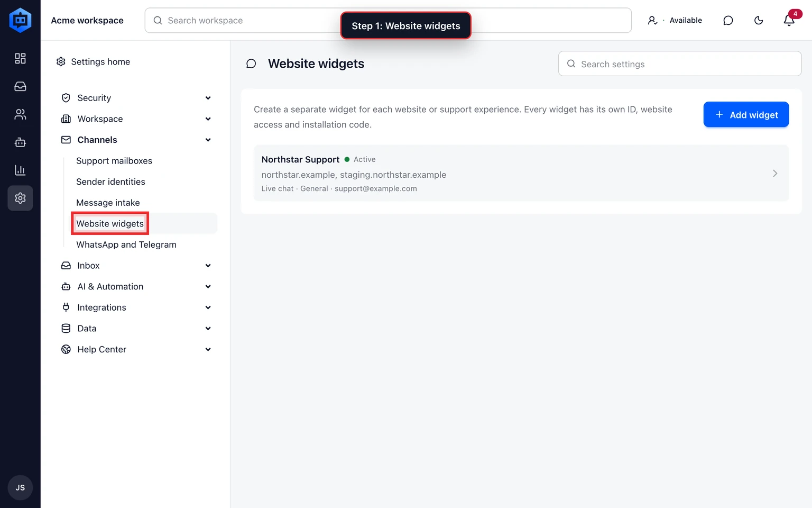Click the Help Center globe icon
The width and height of the screenshot is (812, 508).
tap(66, 349)
